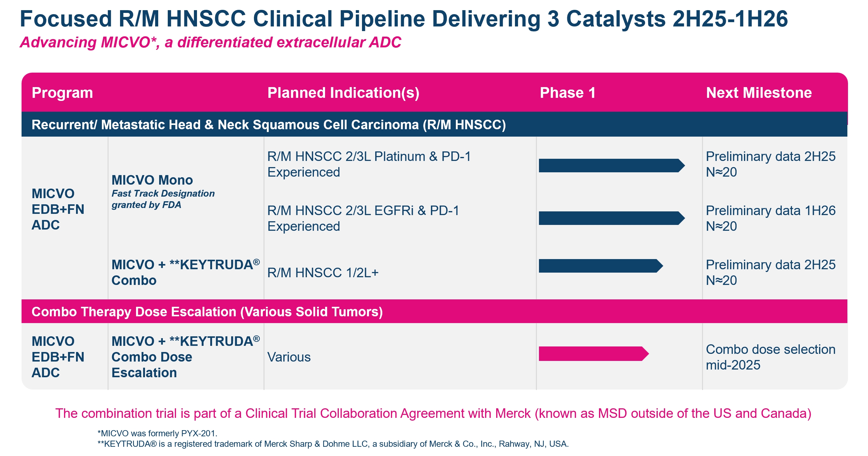Click 'Fast Track Designation granted by FDA' text

163,199
